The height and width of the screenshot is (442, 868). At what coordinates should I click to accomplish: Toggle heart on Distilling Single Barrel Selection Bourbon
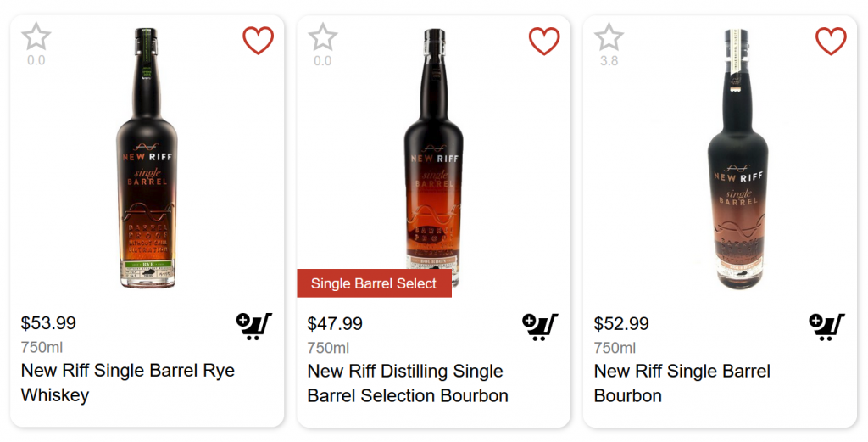click(x=544, y=41)
